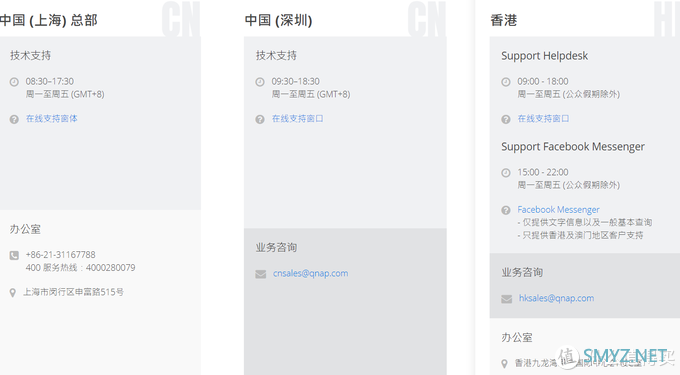Viewport: 680px width, 375px height.
Task: Select the 15:00 - 22:00 hours text
Action: (x=543, y=173)
